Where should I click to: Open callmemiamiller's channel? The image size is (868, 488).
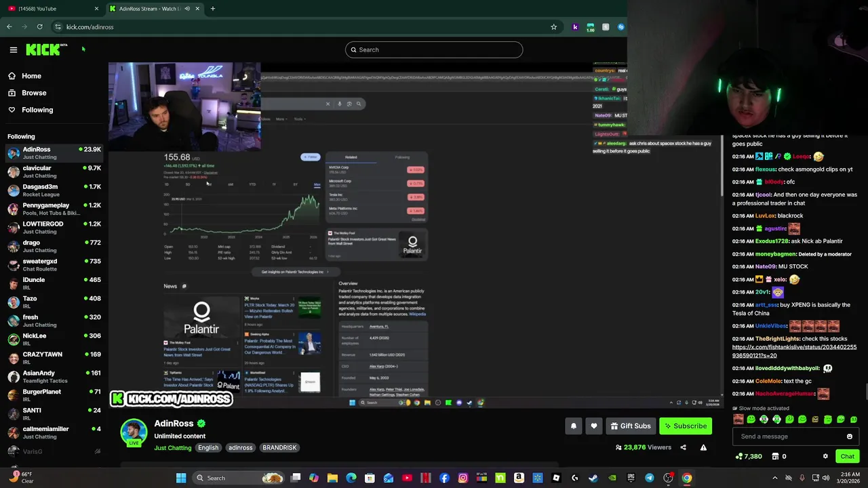[x=54, y=432]
